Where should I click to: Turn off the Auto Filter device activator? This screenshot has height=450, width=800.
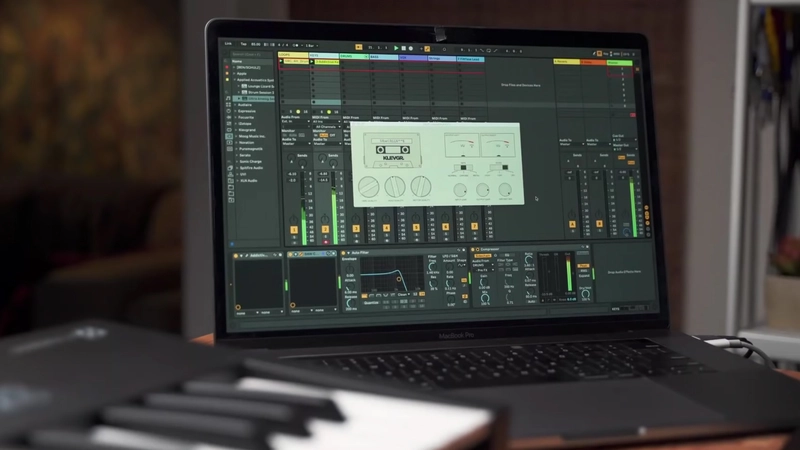343,253
